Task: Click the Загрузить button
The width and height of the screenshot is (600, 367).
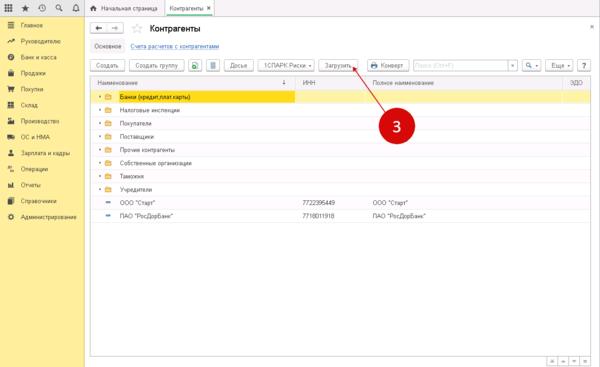Action: (338, 65)
